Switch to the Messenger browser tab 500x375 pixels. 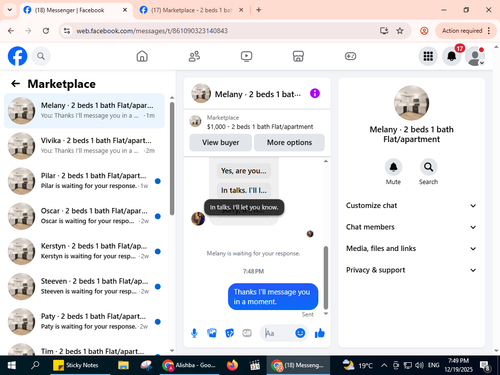75,10
